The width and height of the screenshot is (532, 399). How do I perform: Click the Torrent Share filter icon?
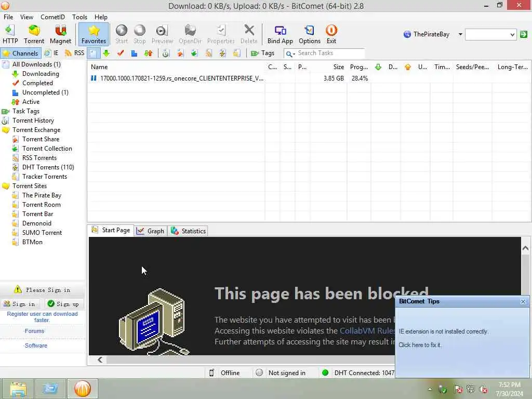(x=180, y=54)
